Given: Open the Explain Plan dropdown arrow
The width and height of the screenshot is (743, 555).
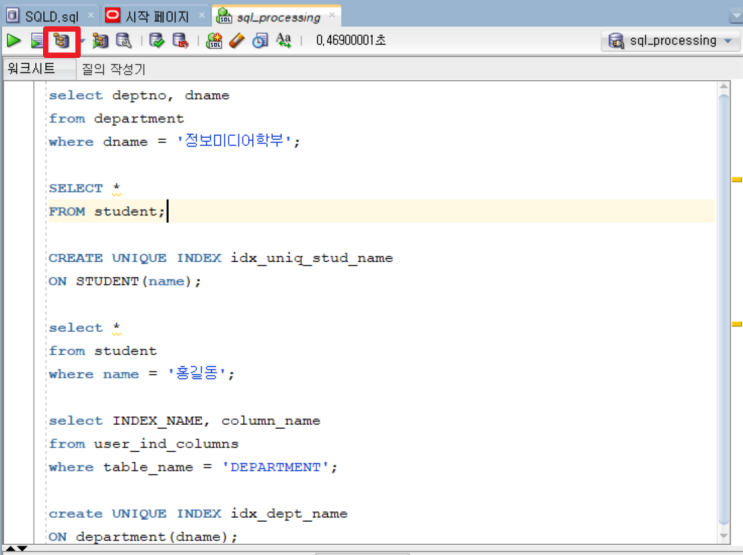Looking at the screenshot, I should pos(82,41).
